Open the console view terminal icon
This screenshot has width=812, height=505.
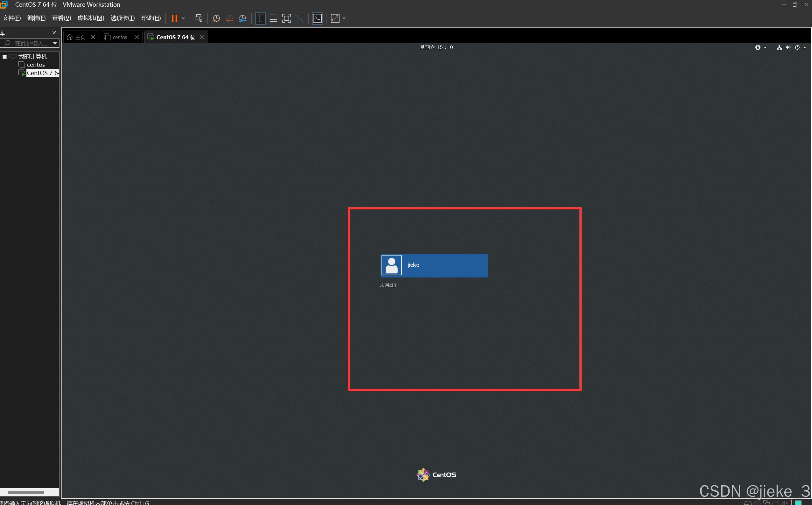coord(317,18)
